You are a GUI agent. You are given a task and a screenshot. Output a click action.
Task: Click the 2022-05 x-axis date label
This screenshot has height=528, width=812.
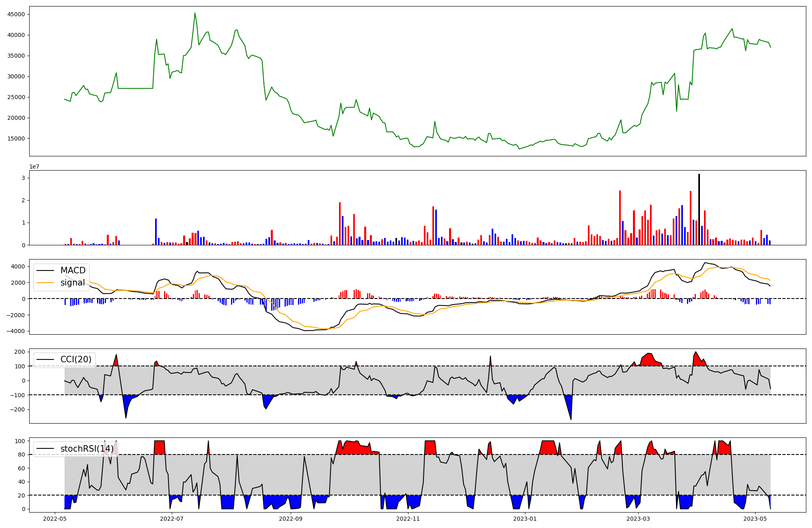(x=54, y=519)
